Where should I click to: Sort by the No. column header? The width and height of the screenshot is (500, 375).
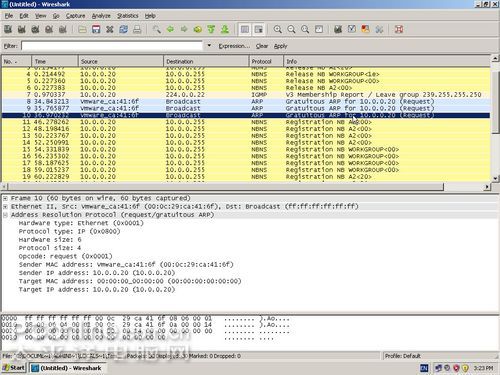tap(17, 61)
